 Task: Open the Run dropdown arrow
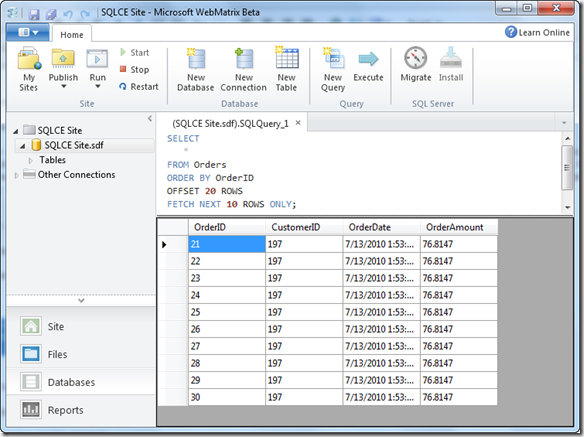point(98,87)
